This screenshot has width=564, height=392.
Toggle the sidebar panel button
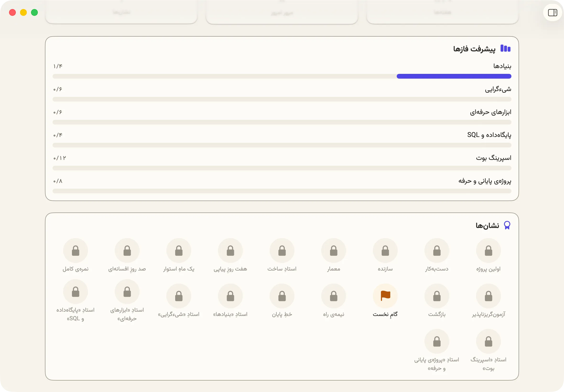[553, 12]
